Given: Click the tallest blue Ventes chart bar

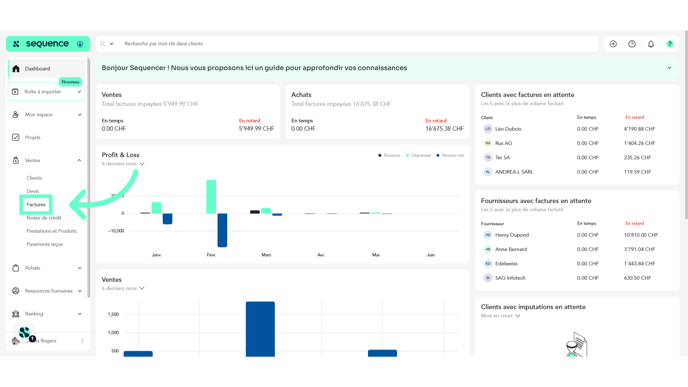Looking at the screenshot, I should 260,329.
